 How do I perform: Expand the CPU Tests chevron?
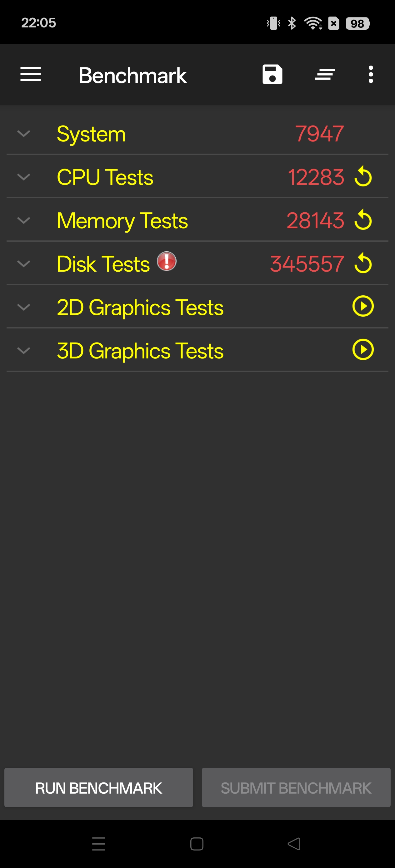[x=24, y=177]
